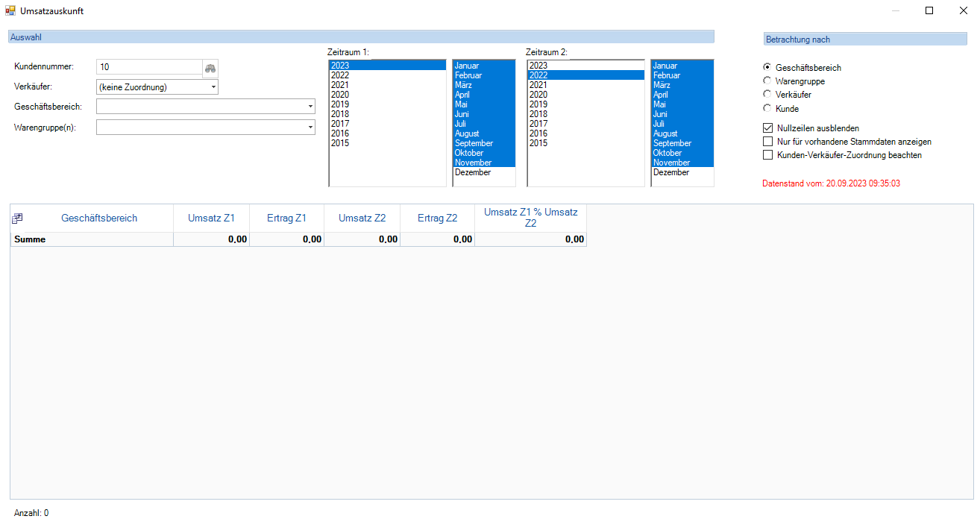The image size is (980, 519).
Task: Maximize the Umsatzauskunft window
Action: [929, 10]
